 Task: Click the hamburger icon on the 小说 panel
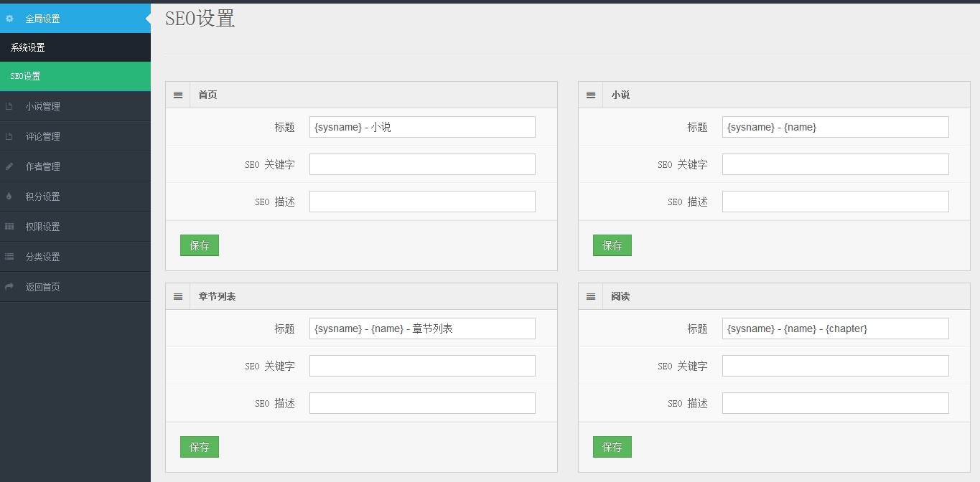point(591,95)
